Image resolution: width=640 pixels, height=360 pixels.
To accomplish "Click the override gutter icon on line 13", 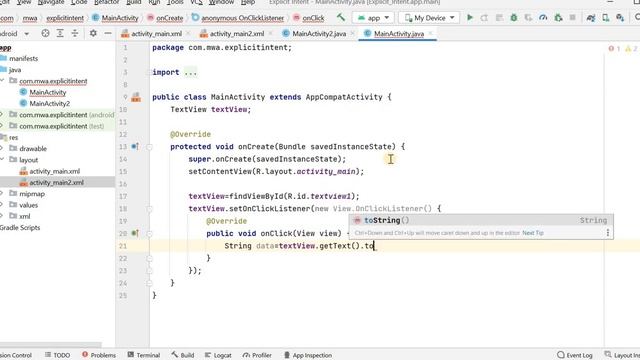I will point(135,147).
